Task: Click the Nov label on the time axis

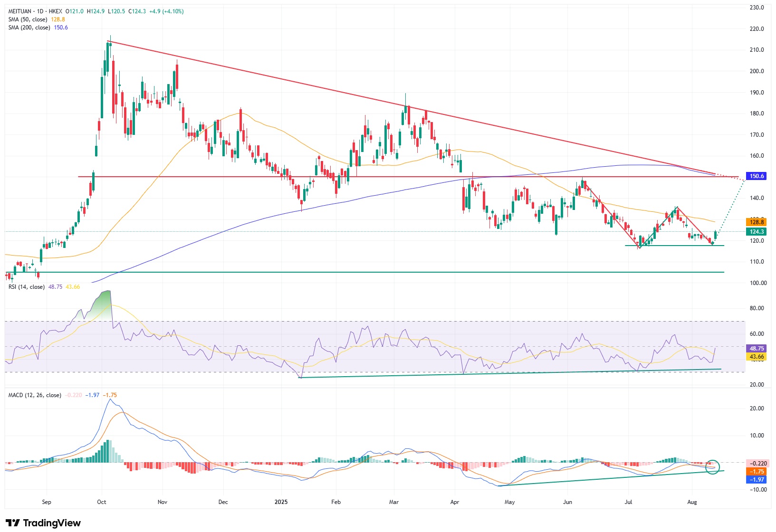Action: [163, 502]
